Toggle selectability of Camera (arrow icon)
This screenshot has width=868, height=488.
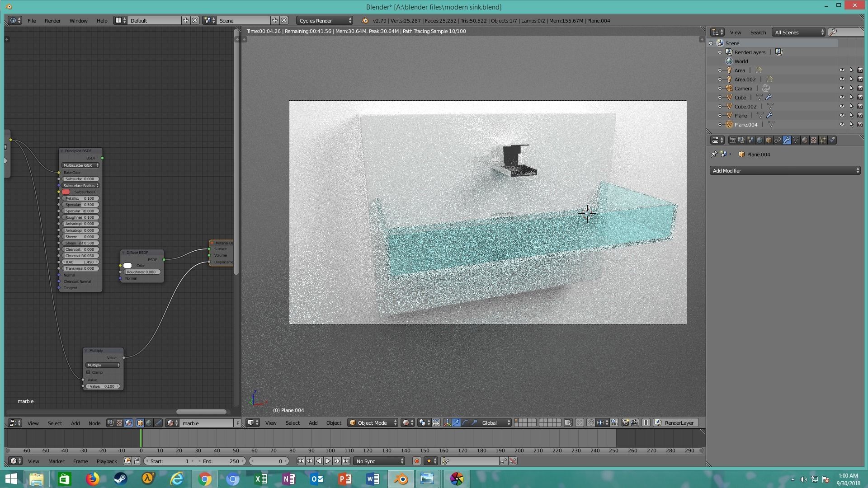pos(851,88)
